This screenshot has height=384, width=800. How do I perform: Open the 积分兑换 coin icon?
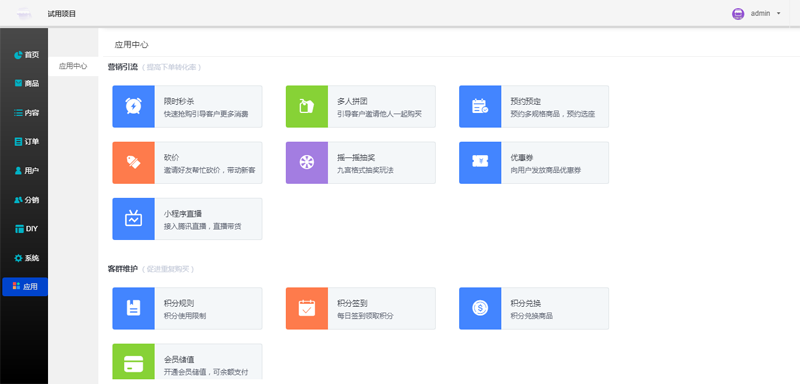tap(480, 308)
